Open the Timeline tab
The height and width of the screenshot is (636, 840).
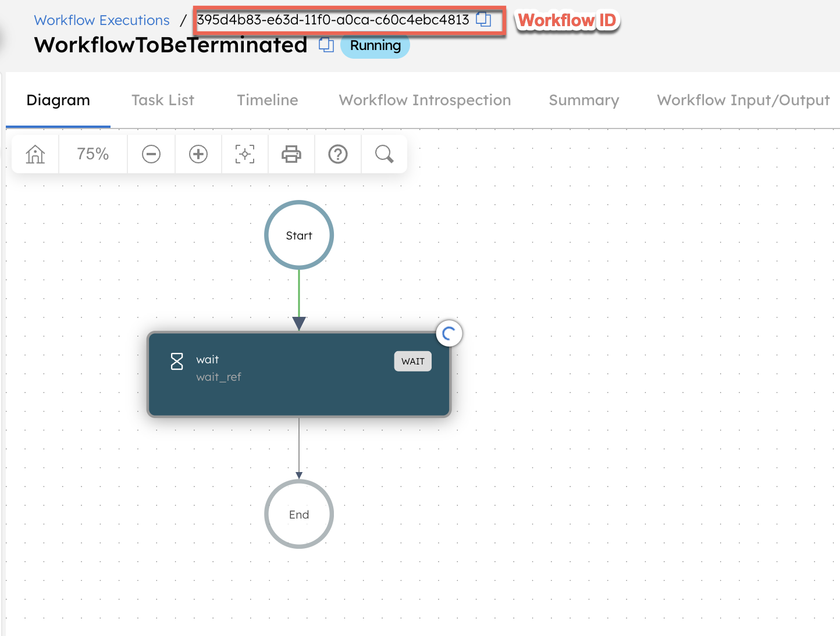click(x=267, y=100)
